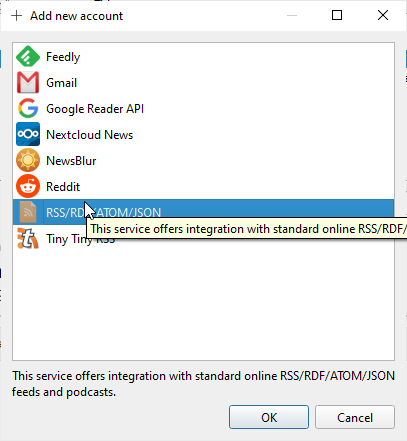Click the RSS feed file icon
The width and height of the screenshot is (407, 441).
pyautogui.click(x=28, y=212)
